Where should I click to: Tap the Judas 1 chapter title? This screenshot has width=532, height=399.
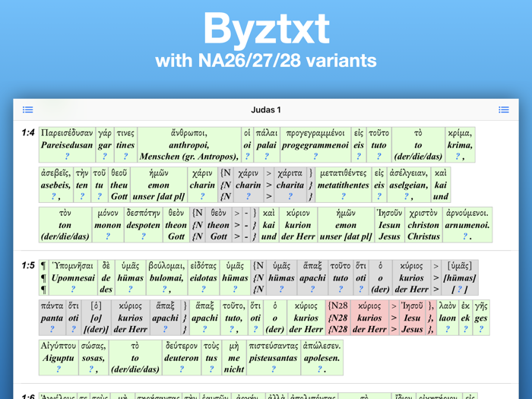[x=266, y=110]
